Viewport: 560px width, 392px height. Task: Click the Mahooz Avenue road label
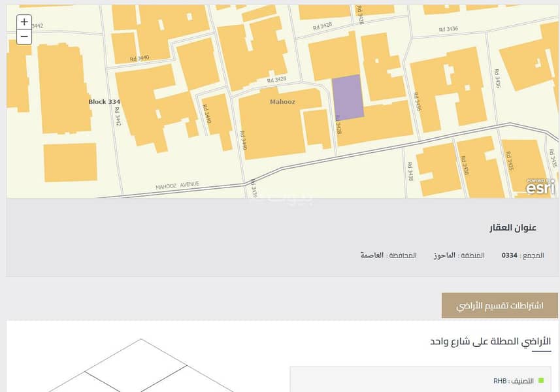177,185
